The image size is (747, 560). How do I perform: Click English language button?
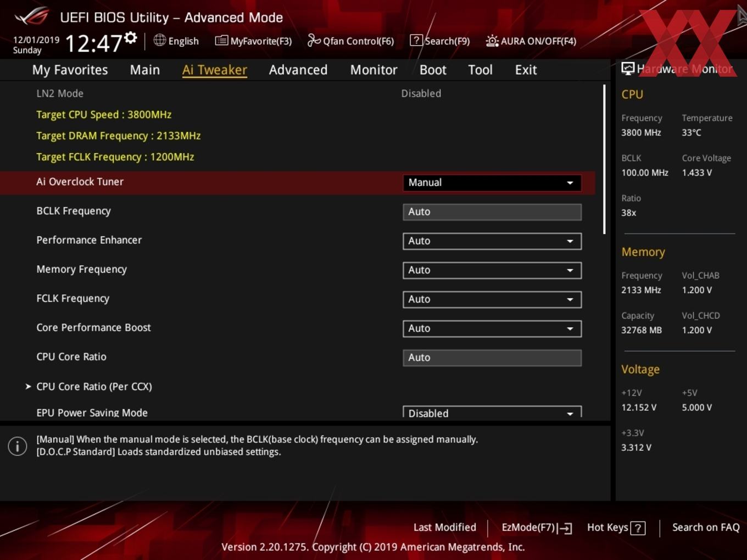[176, 41]
